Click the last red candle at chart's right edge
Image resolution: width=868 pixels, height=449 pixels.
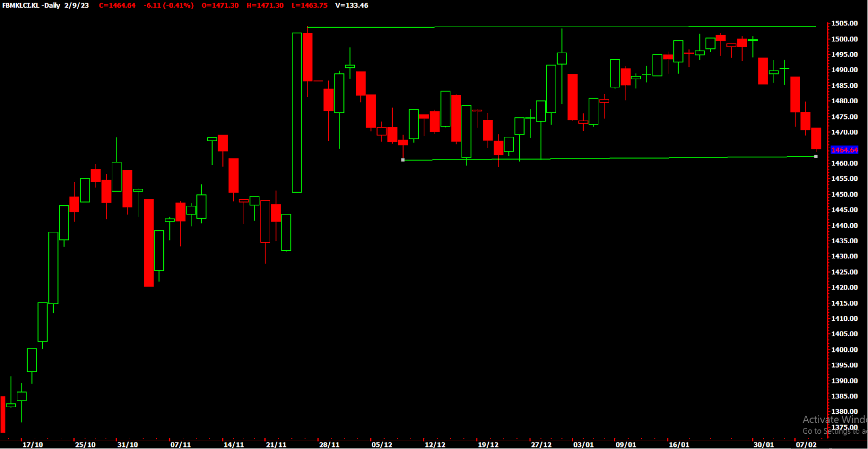pyautogui.click(x=816, y=138)
